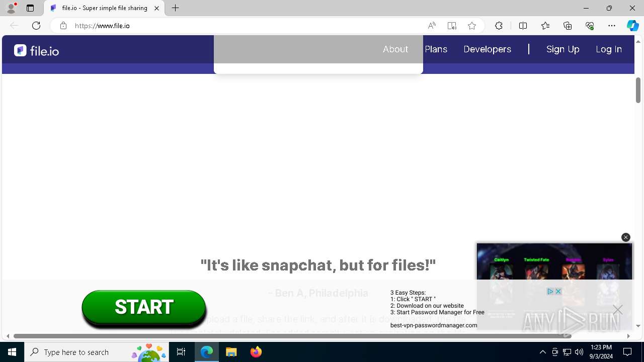
Task: Open the AdChoices info icon
Action: coord(550,292)
